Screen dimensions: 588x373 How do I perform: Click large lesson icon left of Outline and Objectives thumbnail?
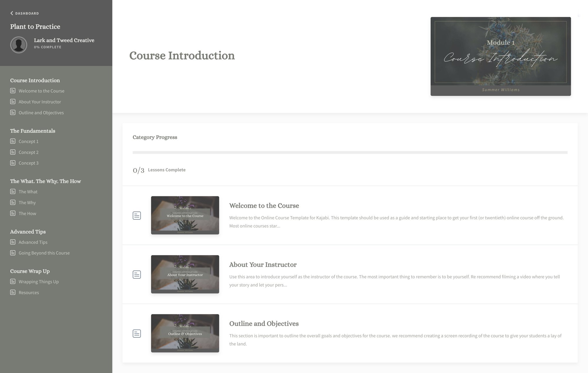[137, 334]
